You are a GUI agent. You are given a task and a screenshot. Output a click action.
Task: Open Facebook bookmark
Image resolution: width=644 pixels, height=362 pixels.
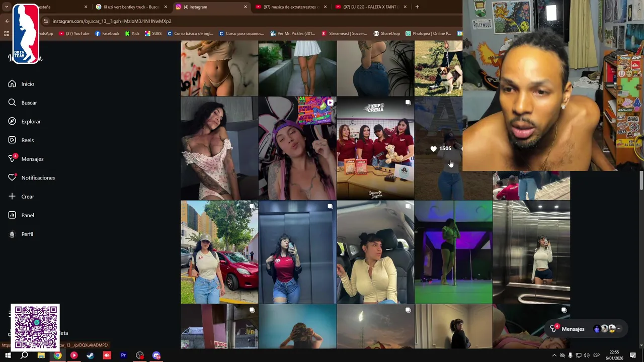click(x=107, y=34)
